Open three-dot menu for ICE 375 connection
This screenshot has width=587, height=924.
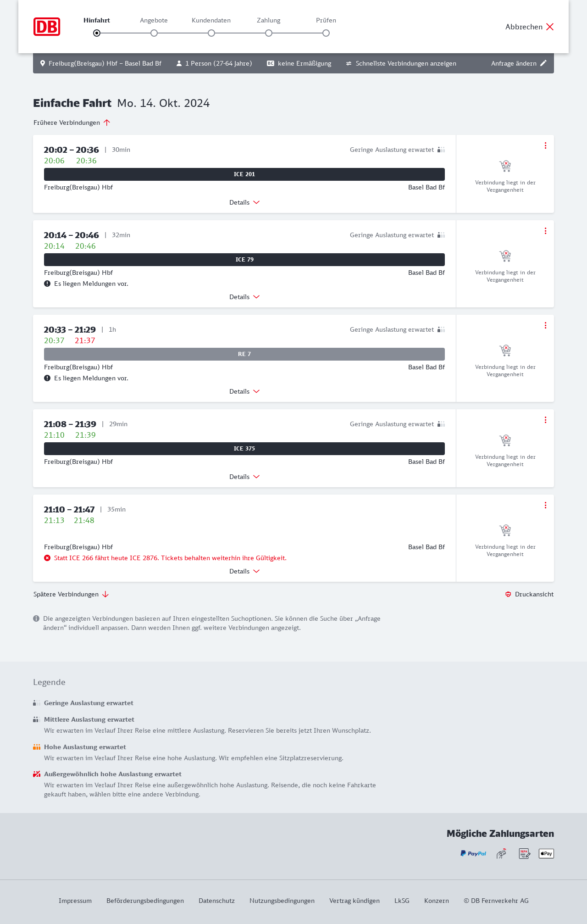click(x=545, y=420)
